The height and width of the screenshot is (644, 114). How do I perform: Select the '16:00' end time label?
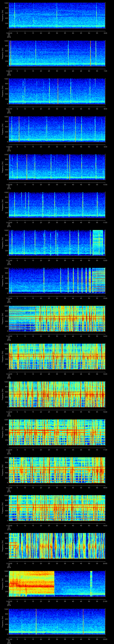pos(105,412)
